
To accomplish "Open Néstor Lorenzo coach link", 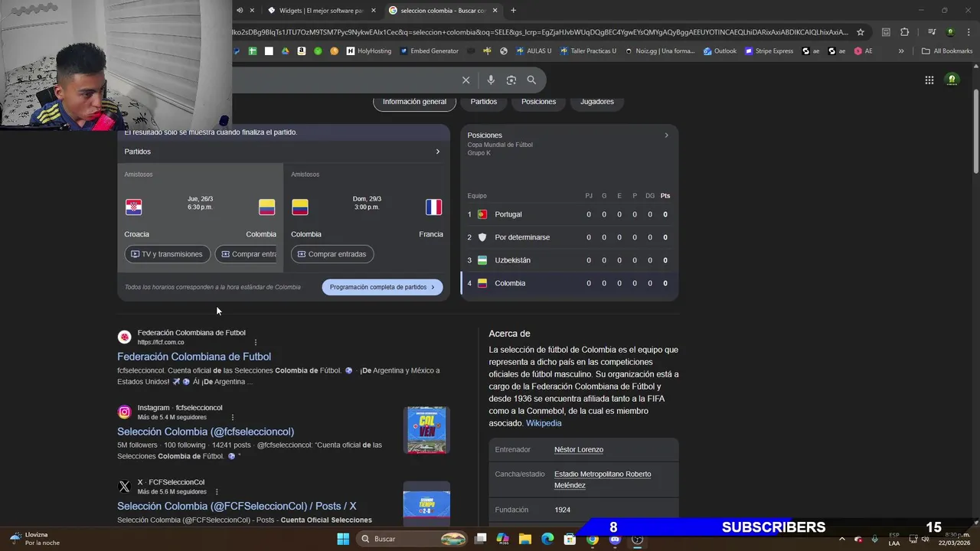I will pyautogui.click(x=579, y=449).
